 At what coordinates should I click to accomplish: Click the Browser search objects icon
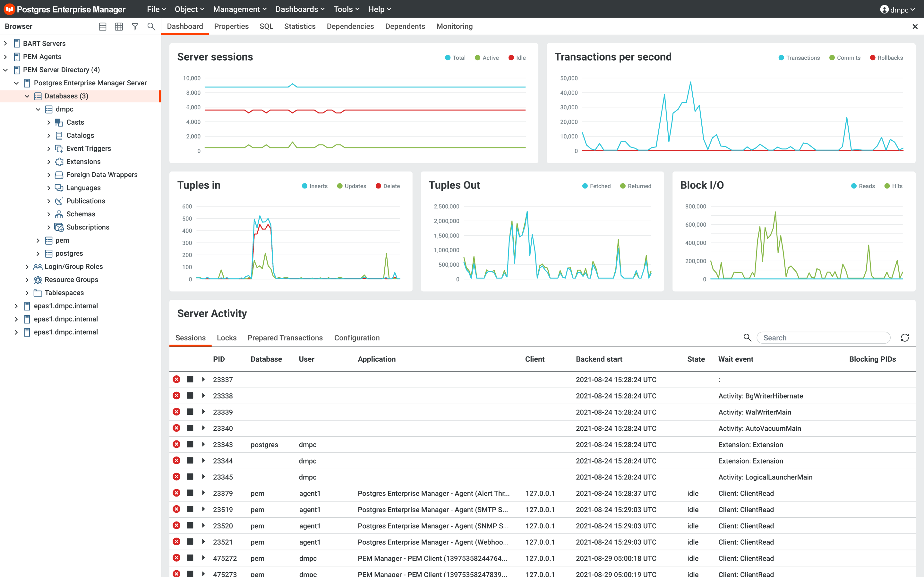tap(151, 26)
